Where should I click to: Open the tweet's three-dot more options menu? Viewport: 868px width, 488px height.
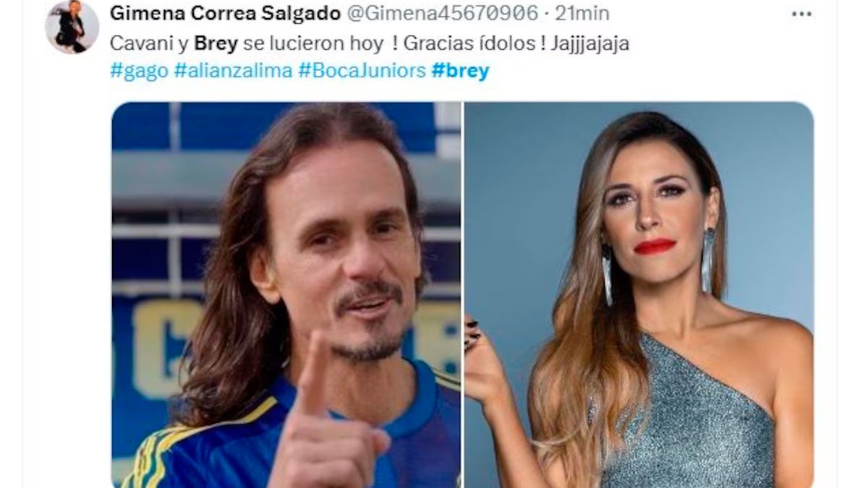pos(801,14)
